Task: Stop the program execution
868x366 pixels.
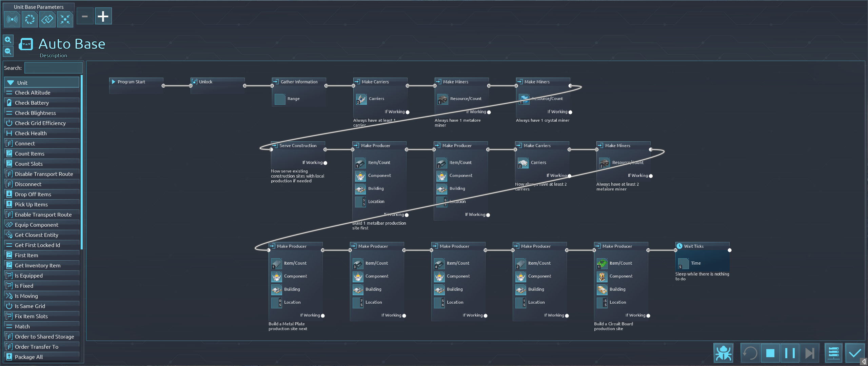Action: (770, 353)
